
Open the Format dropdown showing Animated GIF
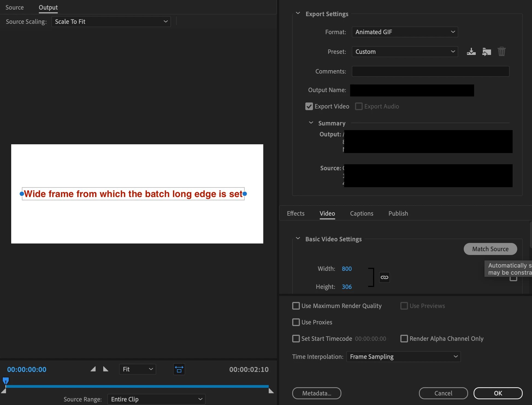click(x=405, y=32)
